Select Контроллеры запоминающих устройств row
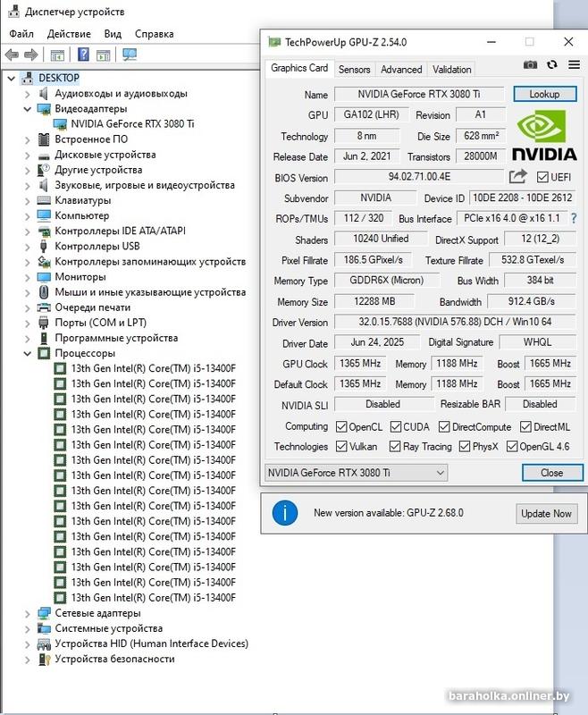The height and width of the screenshot is (715, 588). point(150,262)
